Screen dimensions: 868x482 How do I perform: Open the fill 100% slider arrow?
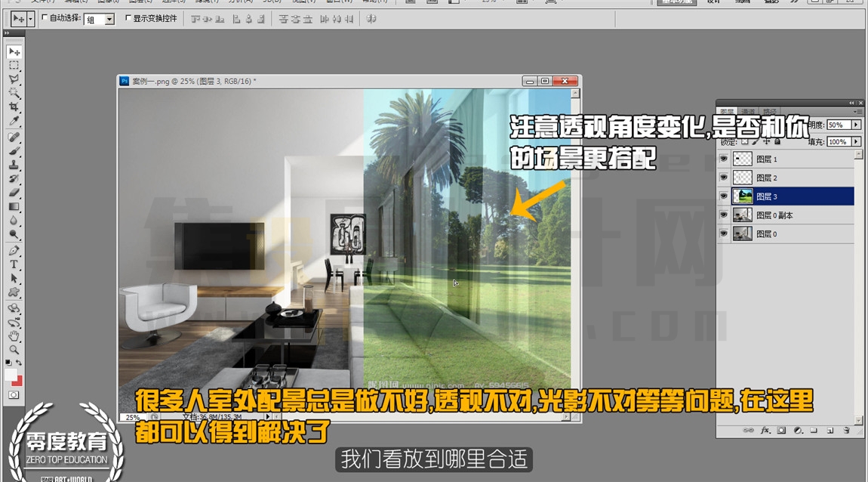point(857,142)
